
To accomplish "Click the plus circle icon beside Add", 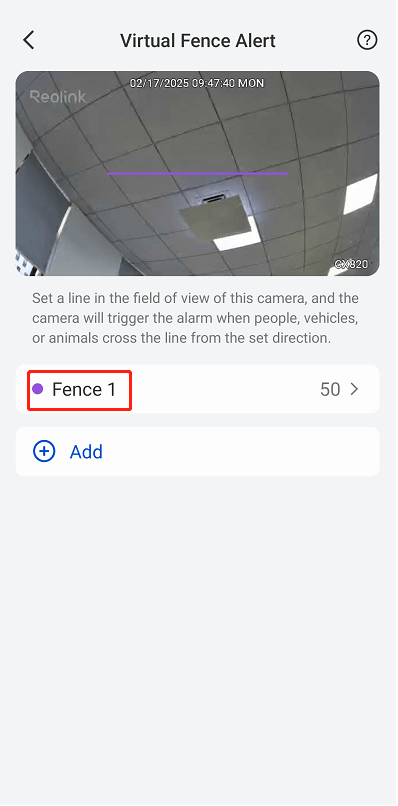I will pyautogui.click(x=44, y=451).
